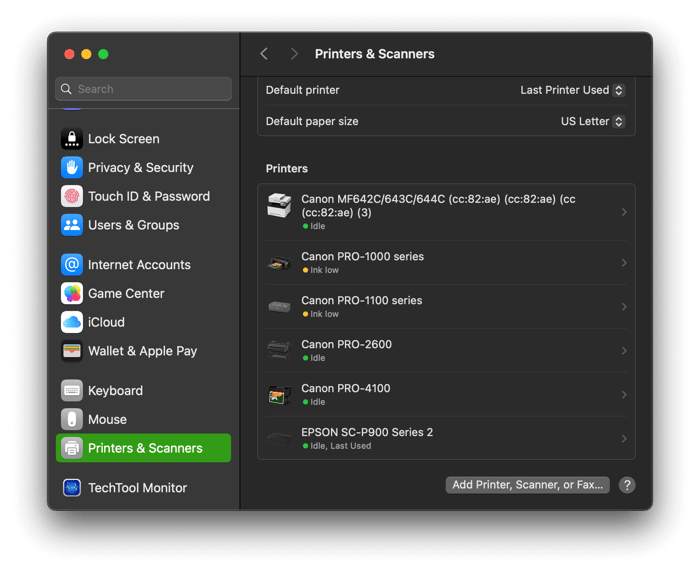The height and width of the screenshot is (573, 700).
Task: Navigate back with the left arrow
Action: pos(264,54)
